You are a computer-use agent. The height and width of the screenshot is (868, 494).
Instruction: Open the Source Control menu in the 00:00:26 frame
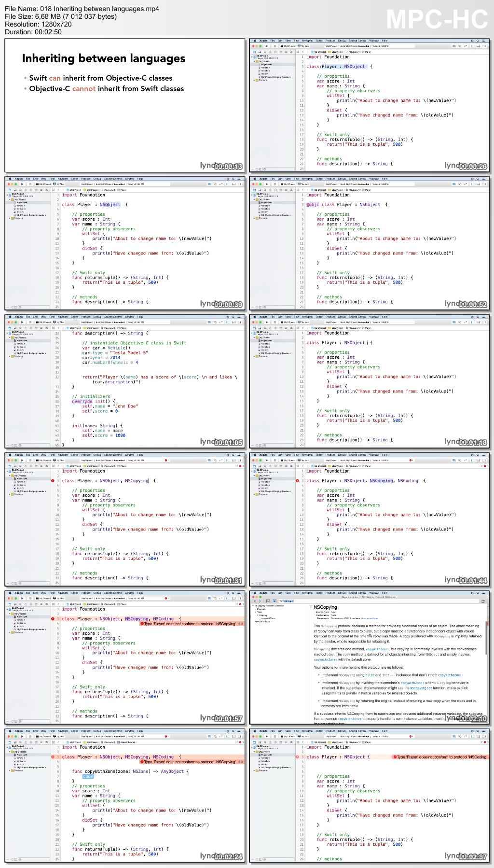click(357, 41)
